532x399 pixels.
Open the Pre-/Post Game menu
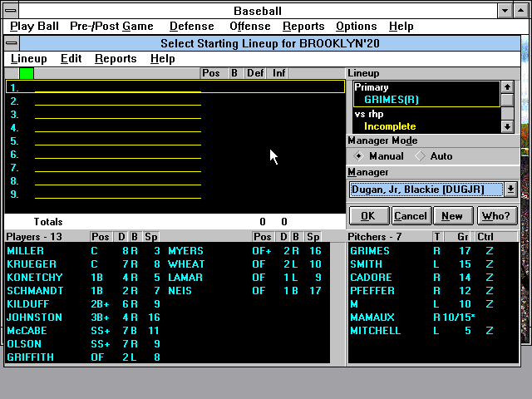[111, 27]
